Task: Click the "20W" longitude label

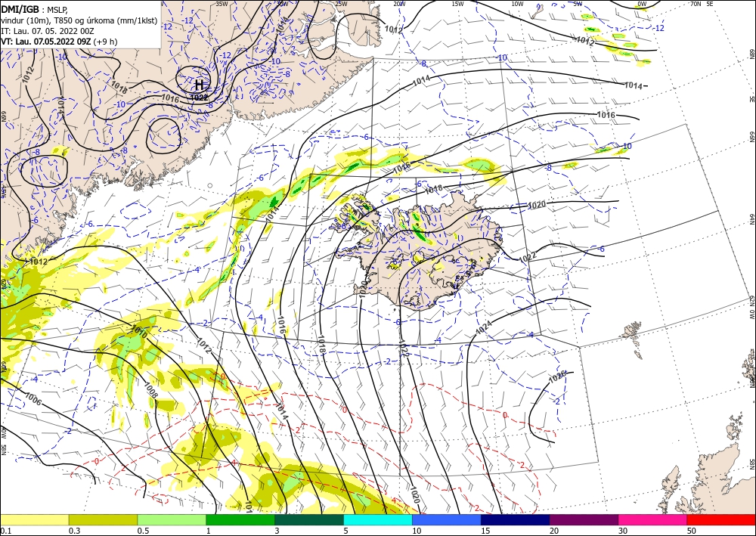Action: [399, 4]
